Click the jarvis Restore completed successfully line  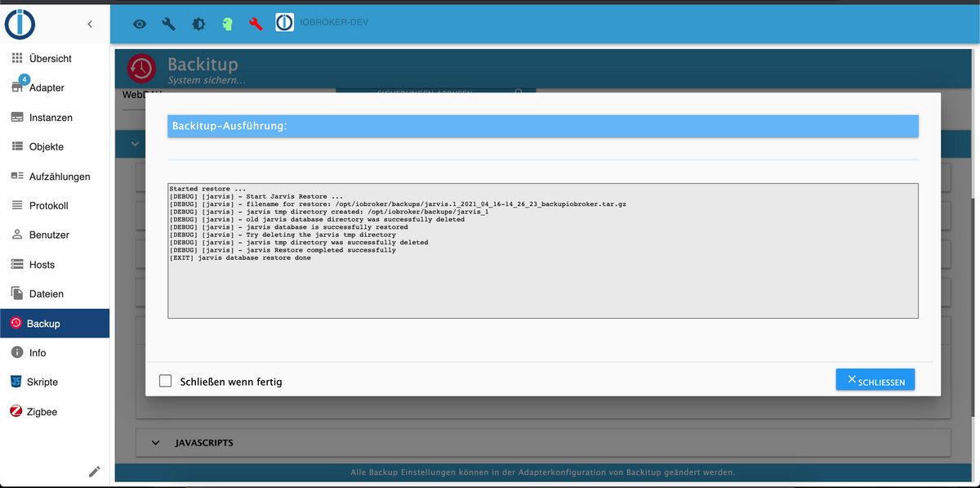coord(283,250)
